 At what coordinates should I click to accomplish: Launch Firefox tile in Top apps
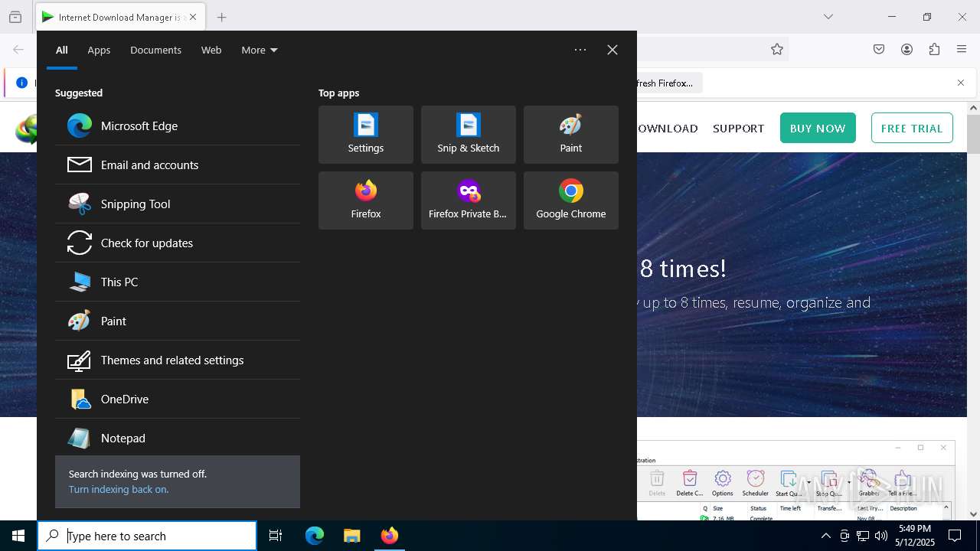366,201
